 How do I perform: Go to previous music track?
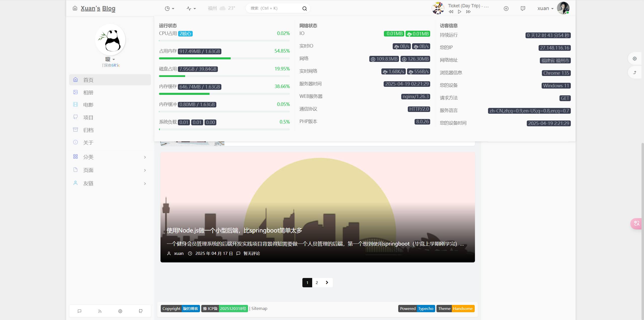click(x=451, y=12)
